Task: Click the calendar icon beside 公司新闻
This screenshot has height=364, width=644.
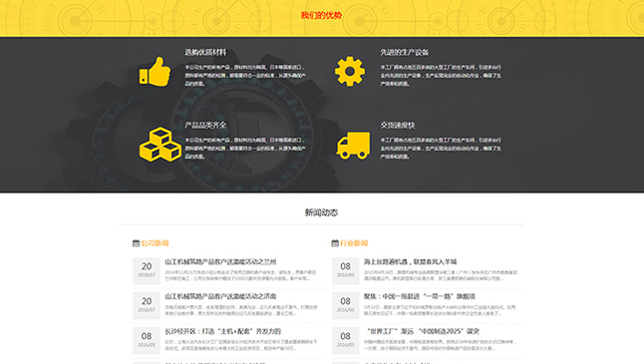Action: point(136,243)
